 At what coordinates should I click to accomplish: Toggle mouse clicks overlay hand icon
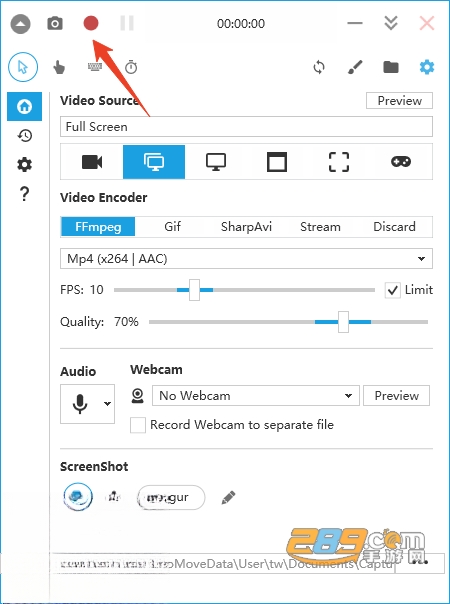[59, 67]
